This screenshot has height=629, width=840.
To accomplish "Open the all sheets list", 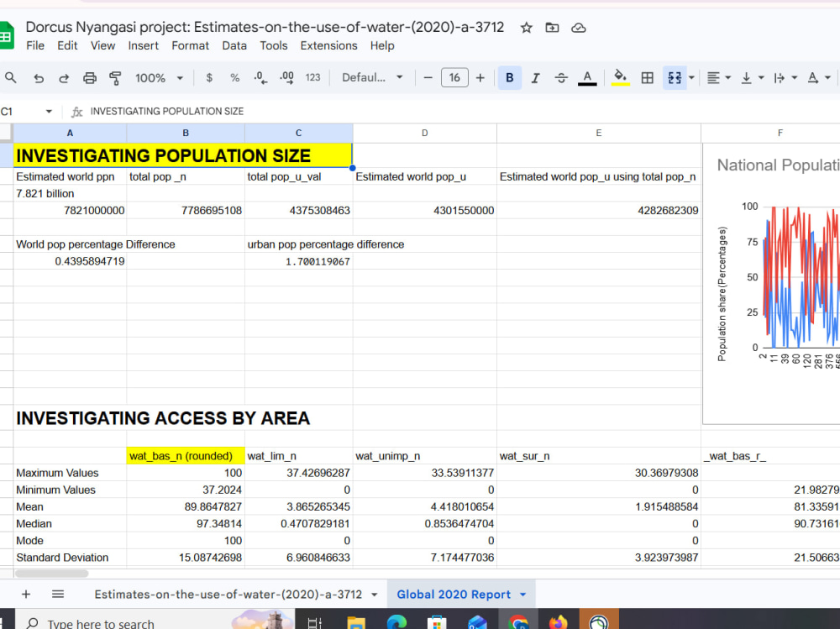I will (58, 595).
